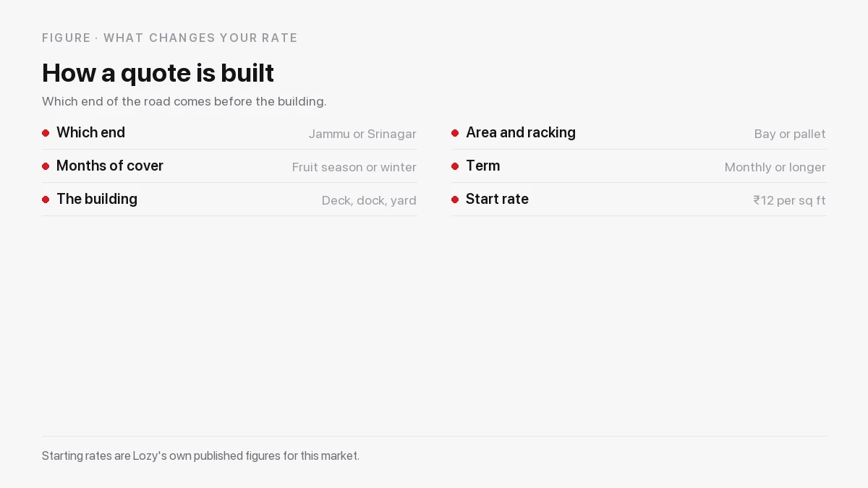The width and height of the screenshot is (868, 488).
Task: Select The building row label
Action: (x=97, y=199)
